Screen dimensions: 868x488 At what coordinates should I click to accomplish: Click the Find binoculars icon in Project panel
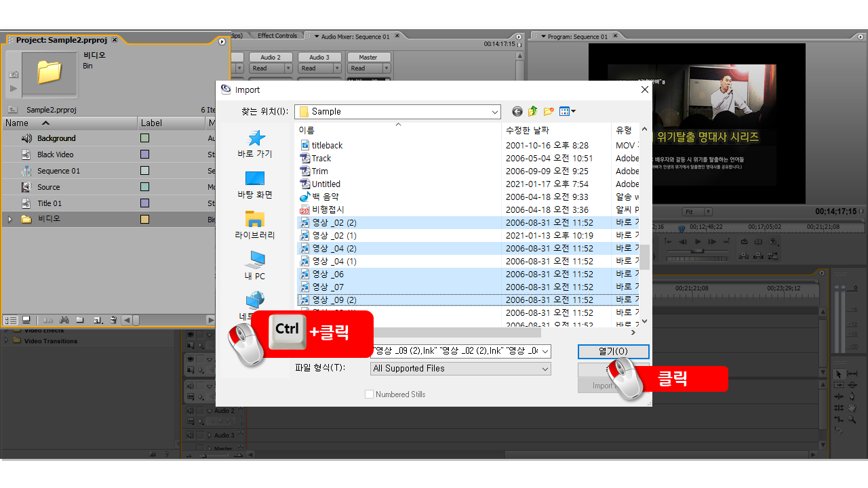point(64,320)
